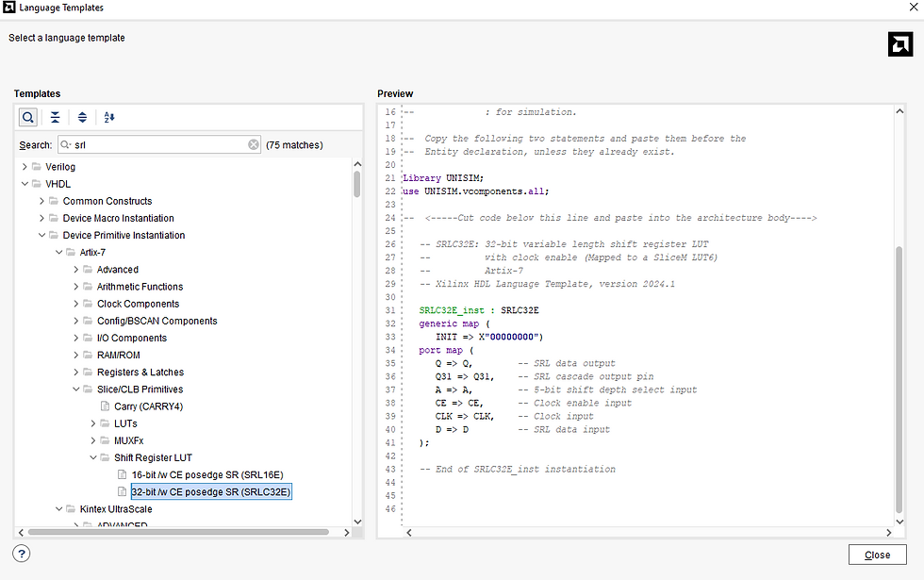The width and height of the screenshot is (924, 580).
Task: Click the AMD logo icon at top right
Action: (899, 45)
